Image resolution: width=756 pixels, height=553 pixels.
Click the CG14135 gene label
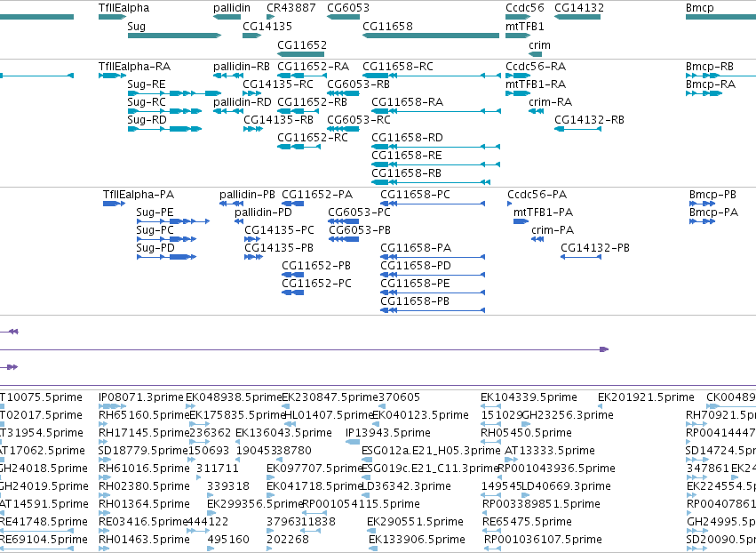(267, 27)
